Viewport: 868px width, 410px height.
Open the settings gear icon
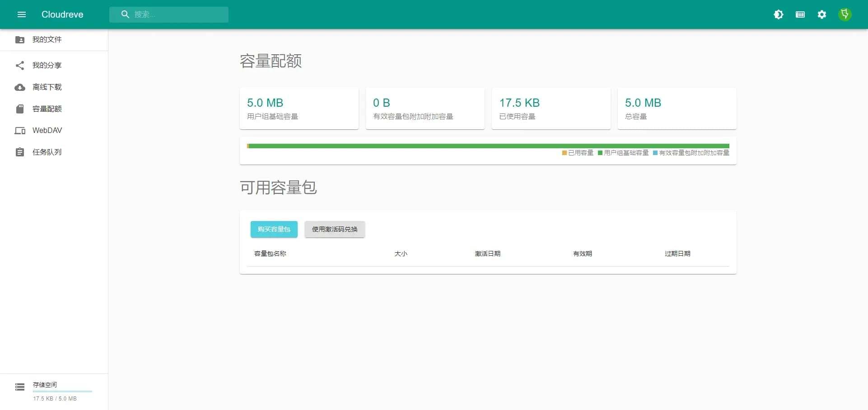pos(821,14)
